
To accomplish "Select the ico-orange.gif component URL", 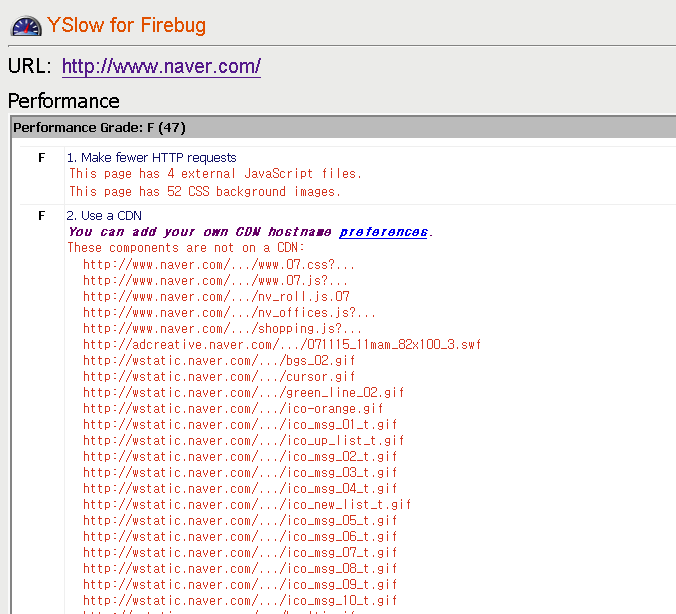I will click(x=233, y=409).
